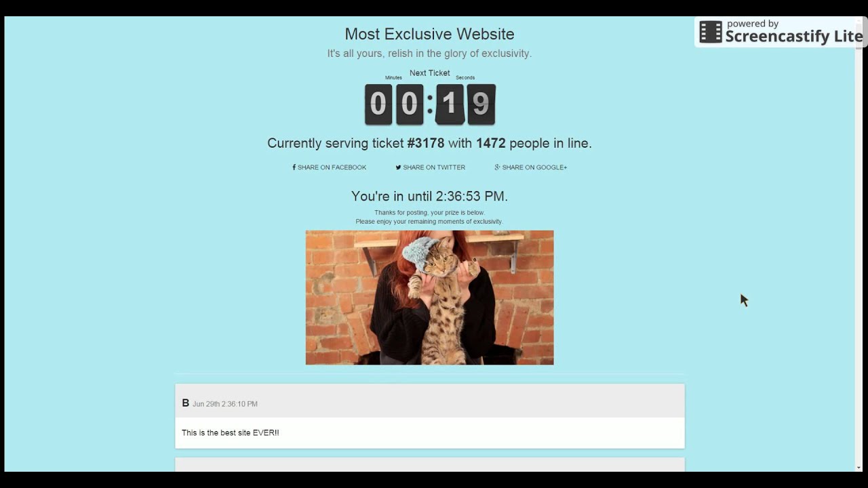The height and width of the screenshot is (488, 868).
Task: Click the page vertical scrollbar track
Action: pyautogui.click(x=859, y=258)
